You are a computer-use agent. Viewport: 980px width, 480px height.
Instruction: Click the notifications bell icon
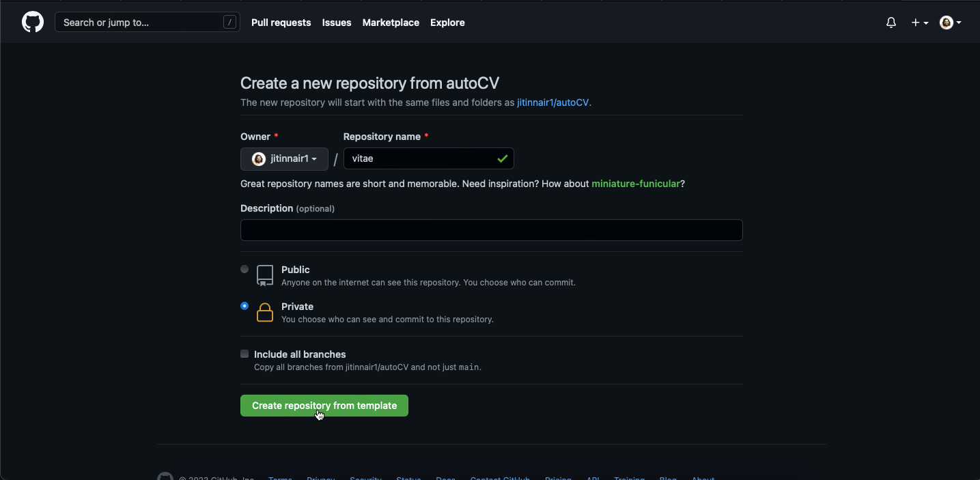(x=891, y=23)
